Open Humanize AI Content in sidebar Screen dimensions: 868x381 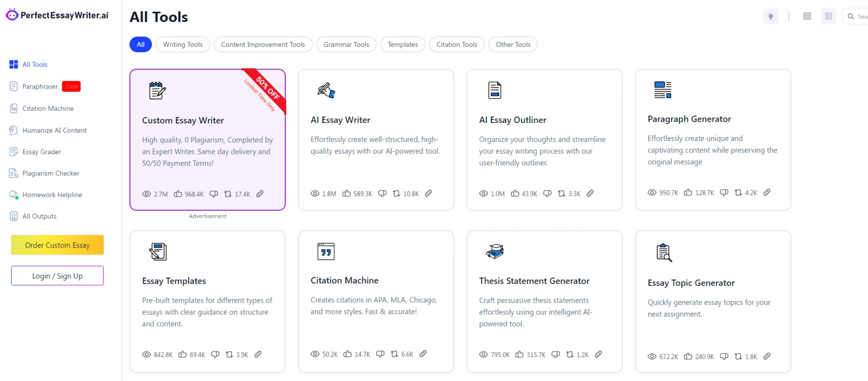(x=48, y=130)
